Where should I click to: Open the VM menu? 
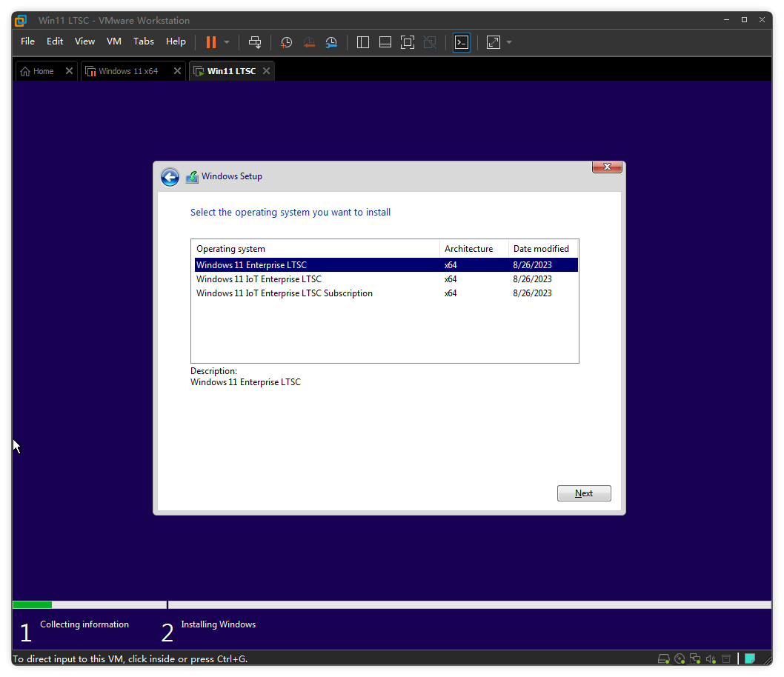(113, 41)
